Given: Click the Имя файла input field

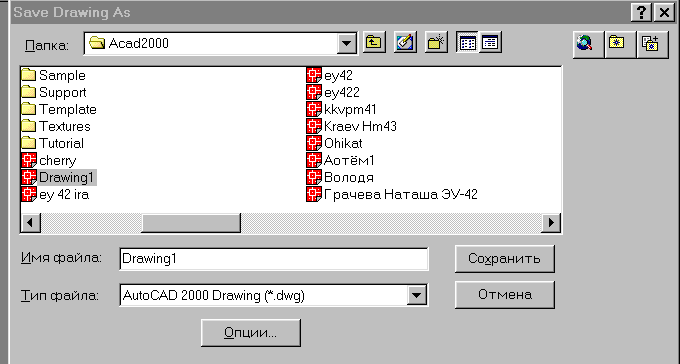Looking at the screenshot, I should [x=274, y=259].
